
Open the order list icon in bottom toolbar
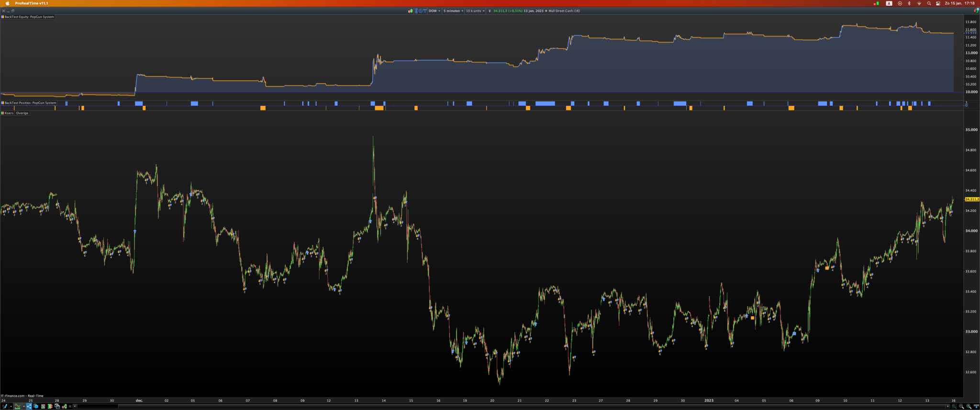click(43, 406)
